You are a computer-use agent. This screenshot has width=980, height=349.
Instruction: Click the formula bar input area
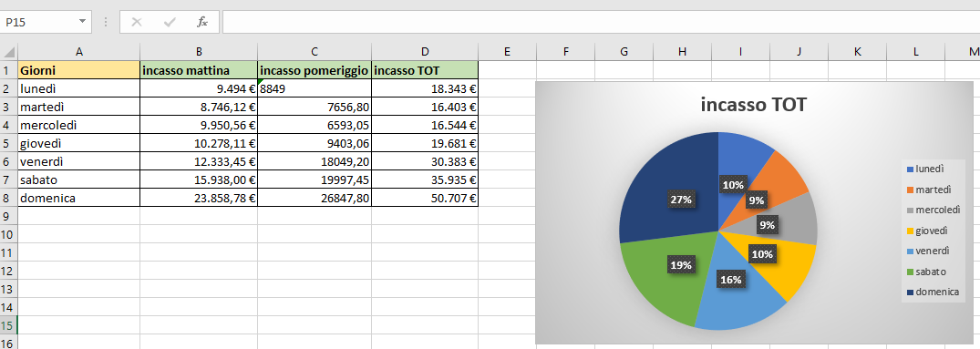601,22
